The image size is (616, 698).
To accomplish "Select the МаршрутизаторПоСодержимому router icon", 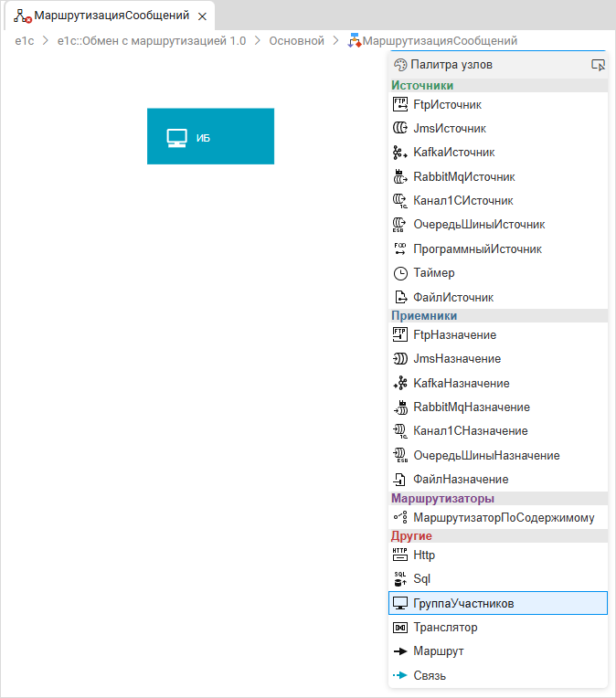I will 399,518.
